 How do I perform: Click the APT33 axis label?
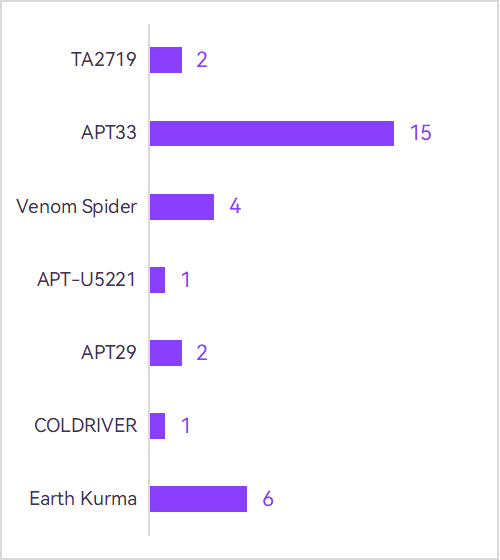[109, 132]
